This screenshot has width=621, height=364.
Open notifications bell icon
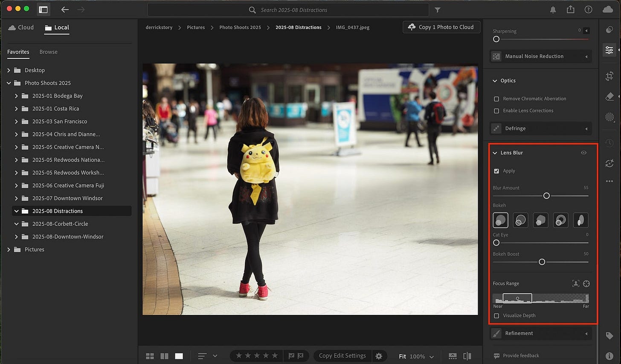553,9
